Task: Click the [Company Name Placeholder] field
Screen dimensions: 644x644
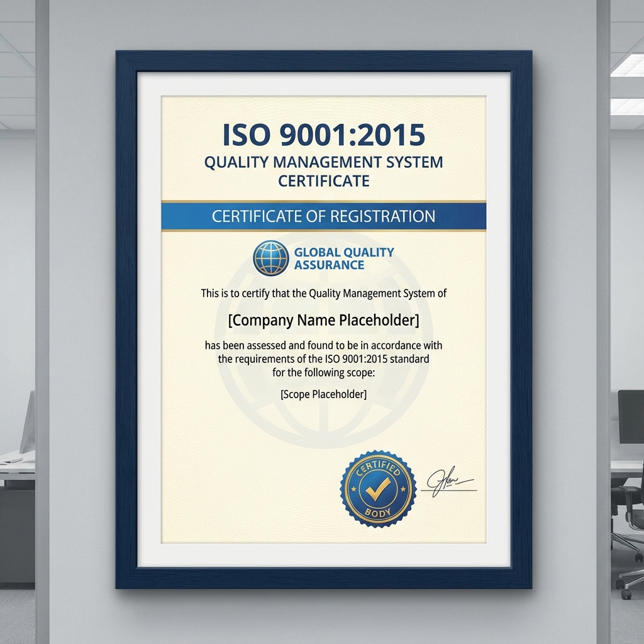Action: [323, 320]
